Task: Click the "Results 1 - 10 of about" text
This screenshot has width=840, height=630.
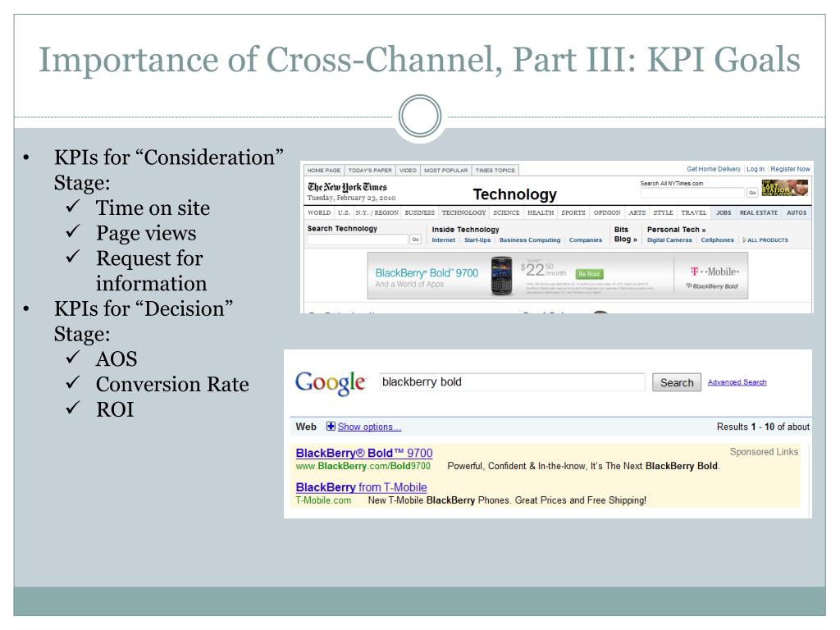Action: point(764,427)
